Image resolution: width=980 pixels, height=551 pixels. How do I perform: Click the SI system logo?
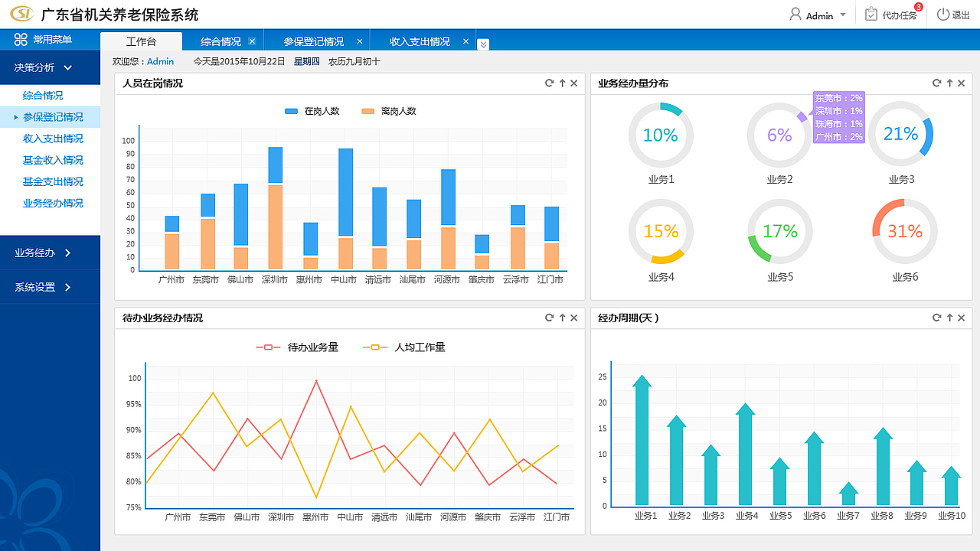click(22, 15)
